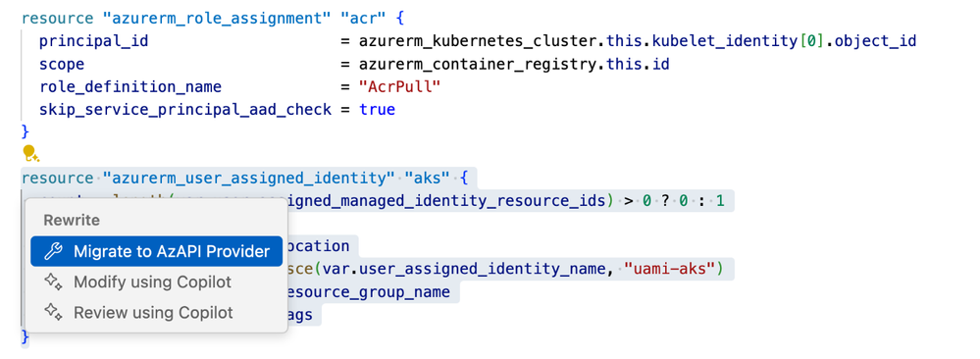Click the lightbulb code action icon
Screen dimensions: 980x359
pyautogui.click(x=30, y=154)
